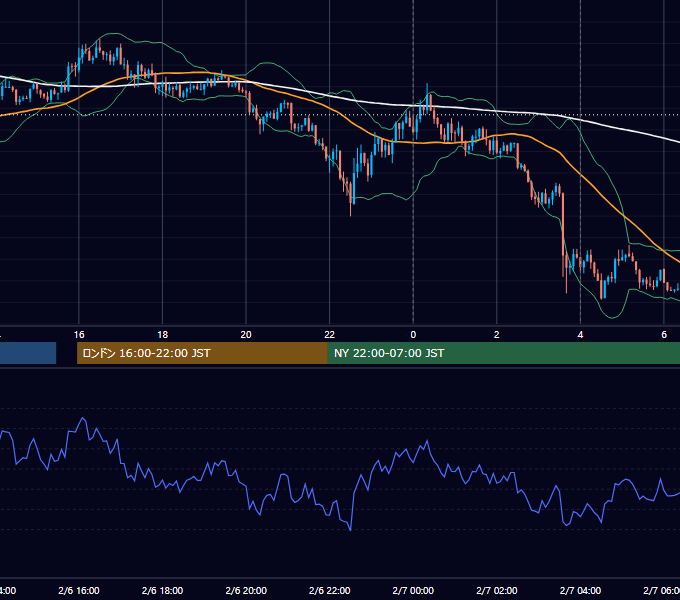Click the '2/6 16:00' date label on the bottom axis
Image resolution: width=680 pixels, height=600 pixels.
(79, 590)
